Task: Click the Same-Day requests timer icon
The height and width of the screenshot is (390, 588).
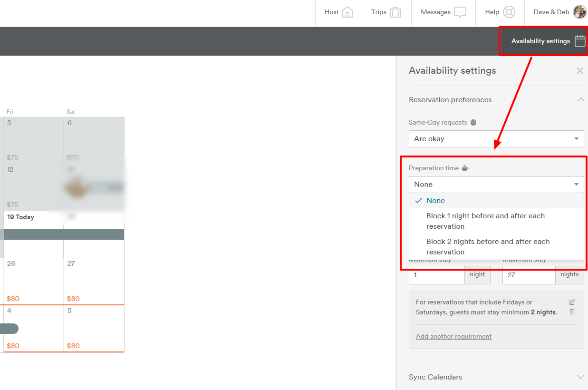Action: click(x=473, y=123)
